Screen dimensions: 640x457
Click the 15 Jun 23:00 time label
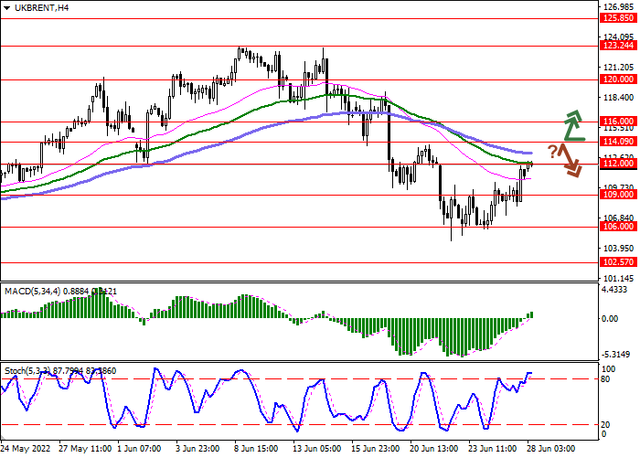pos(375,449)
